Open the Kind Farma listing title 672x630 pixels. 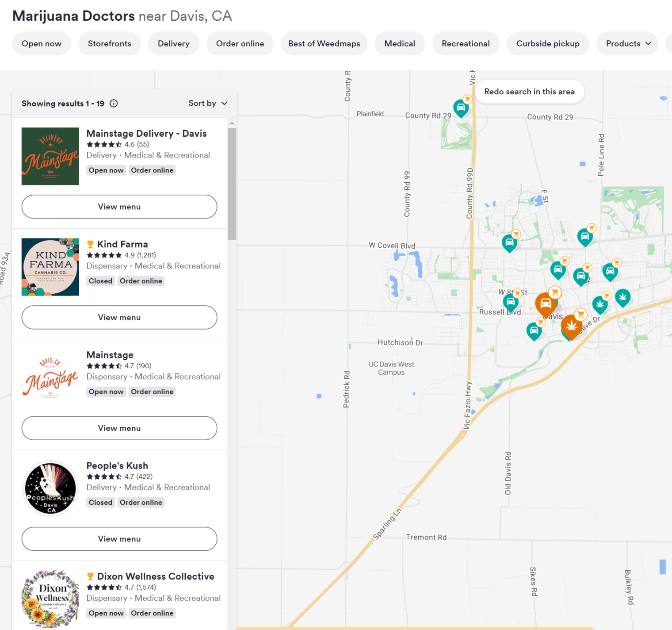[x=122, y=244]
